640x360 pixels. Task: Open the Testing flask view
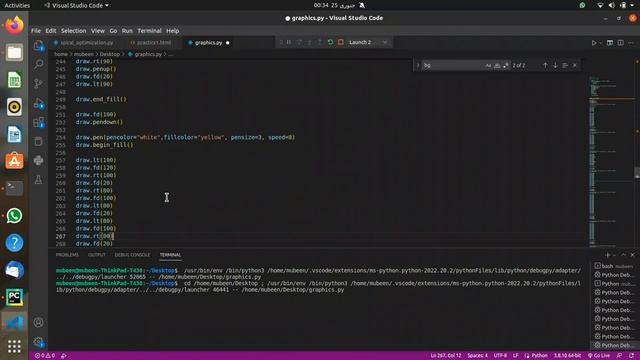[38, 180]
